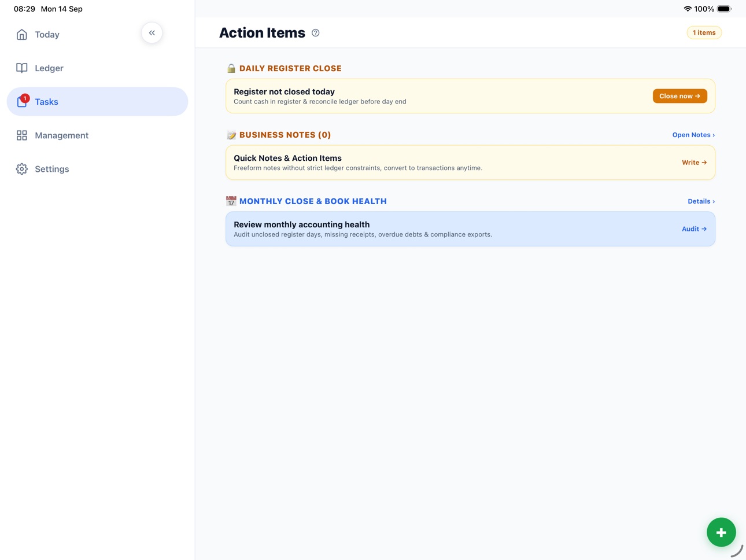Image resolution: width=746 pixels, height=560 pixels.
Task: Tap the lock icon beside Daily Register Close
Action: pos(231,68)
